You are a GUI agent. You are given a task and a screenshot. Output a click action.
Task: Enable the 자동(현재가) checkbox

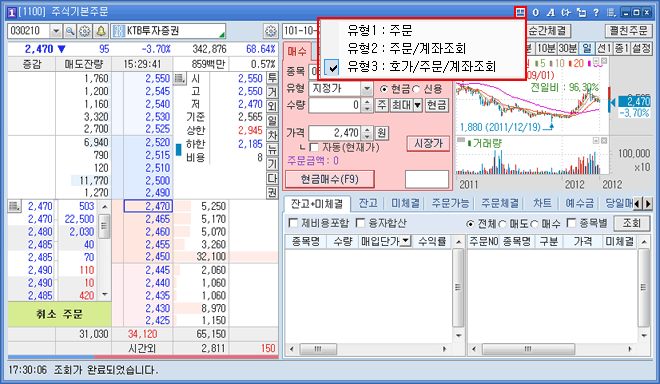click(x=314, y=147)
